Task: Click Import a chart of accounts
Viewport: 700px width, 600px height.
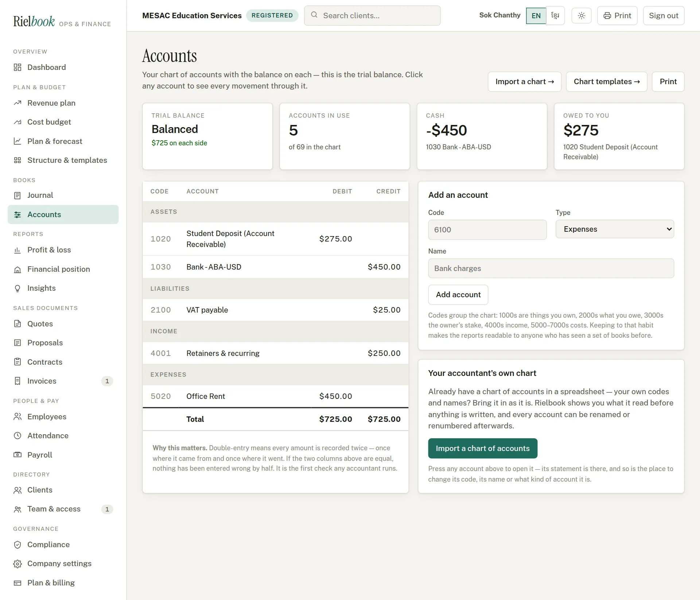Action: click(x=482, y=448)
